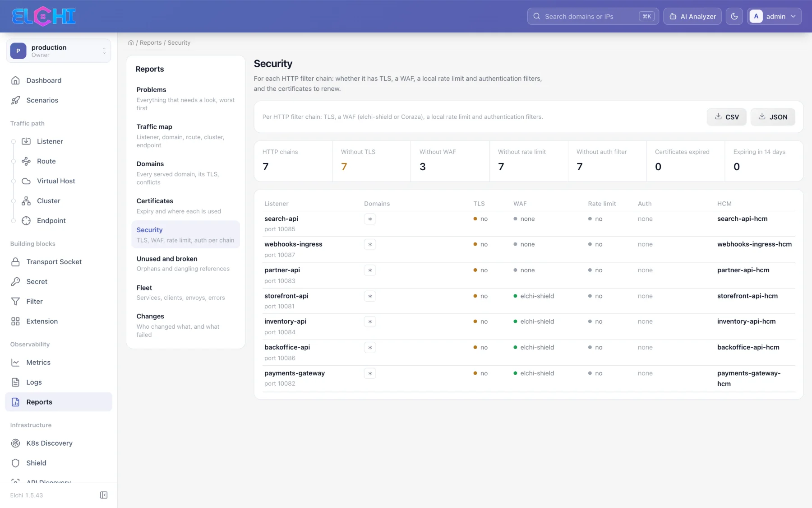Viewport: 812px width, 508px height.
Task: Open K8s Discovery radar icon
Action: (15, 443)
